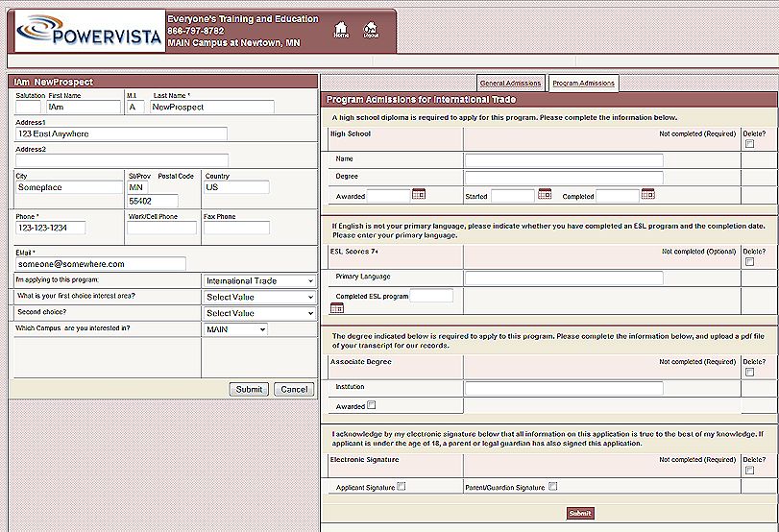Screen dimensions: 779x532
Task: Click 'Program Admissions for International Trade' heading
Action: pos(422,99)
